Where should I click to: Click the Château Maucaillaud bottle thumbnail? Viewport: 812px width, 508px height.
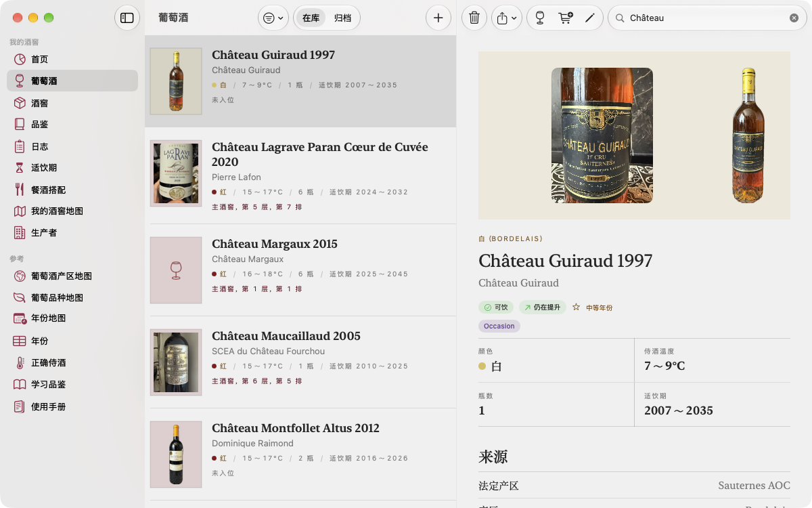click(x=176, y=362)
